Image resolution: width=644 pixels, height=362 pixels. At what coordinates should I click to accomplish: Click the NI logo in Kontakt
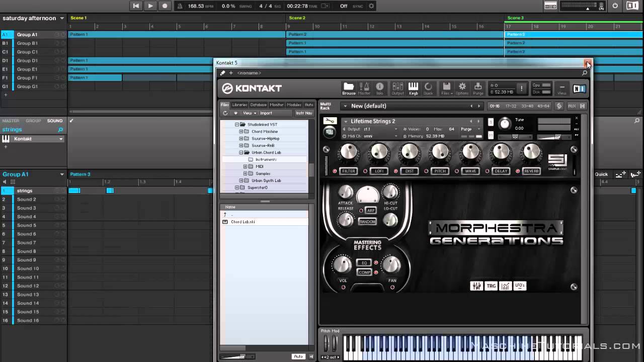click(x=579, y=89)
